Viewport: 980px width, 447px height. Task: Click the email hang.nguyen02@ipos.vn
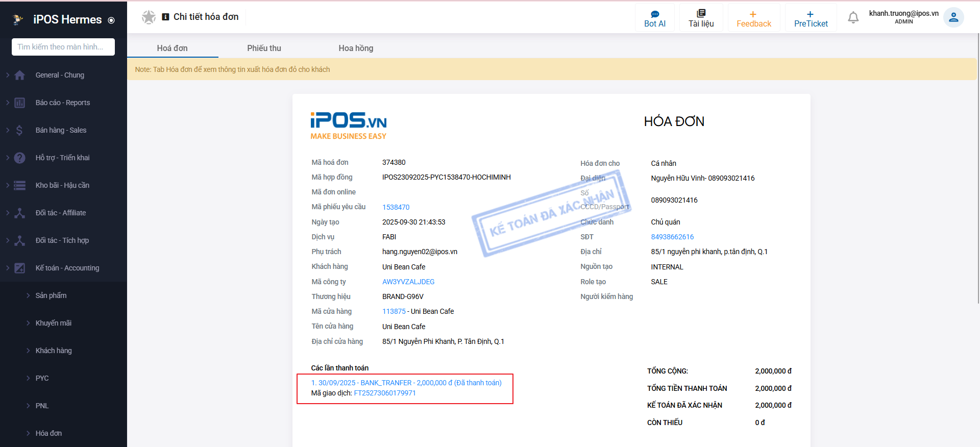[420, 252]
